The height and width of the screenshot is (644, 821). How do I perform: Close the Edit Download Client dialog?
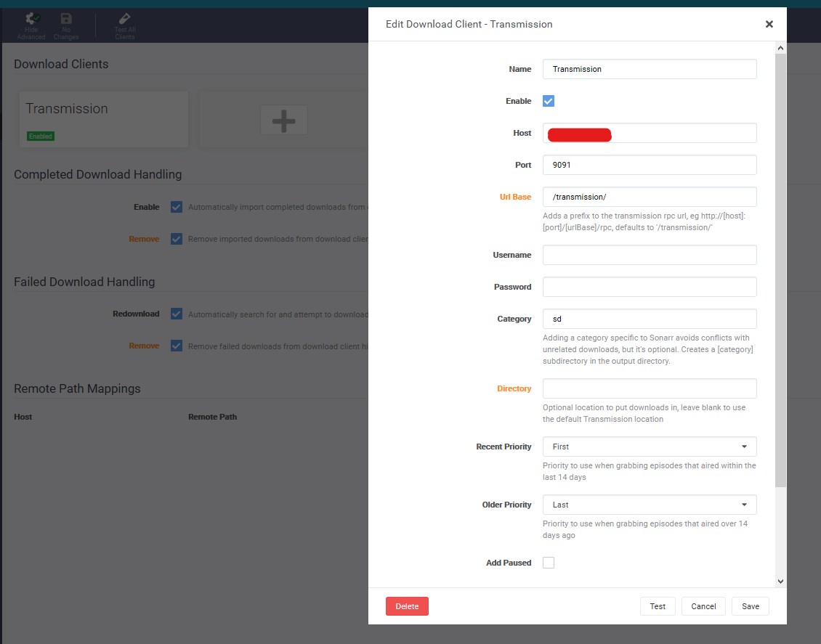[x=769, y=24]
